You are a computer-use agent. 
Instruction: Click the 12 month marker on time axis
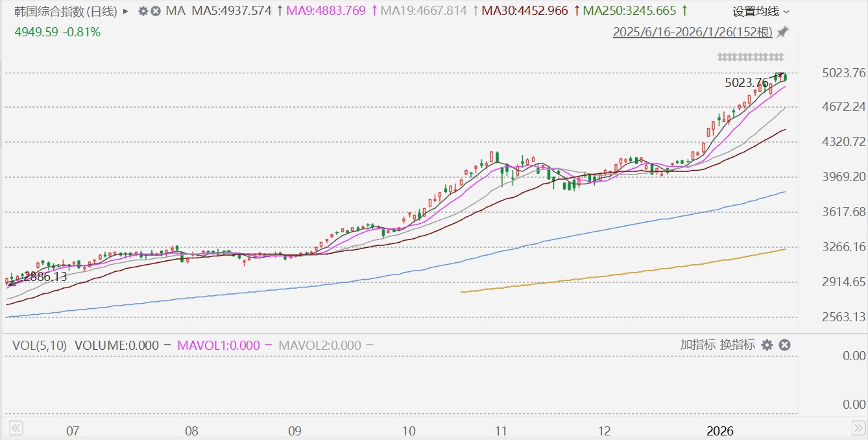pyautogui.click(x=605, y=431)
